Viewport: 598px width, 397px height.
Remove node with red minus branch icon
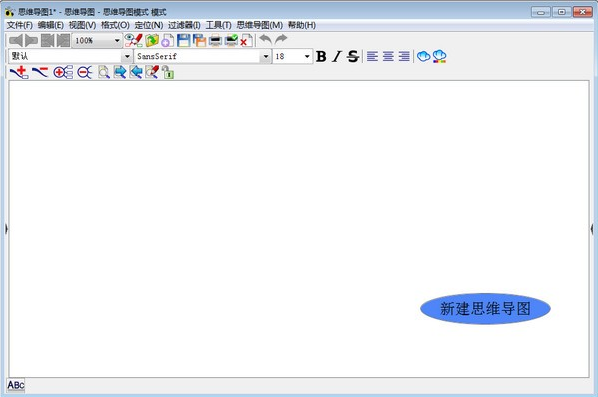tap(40, 72)
